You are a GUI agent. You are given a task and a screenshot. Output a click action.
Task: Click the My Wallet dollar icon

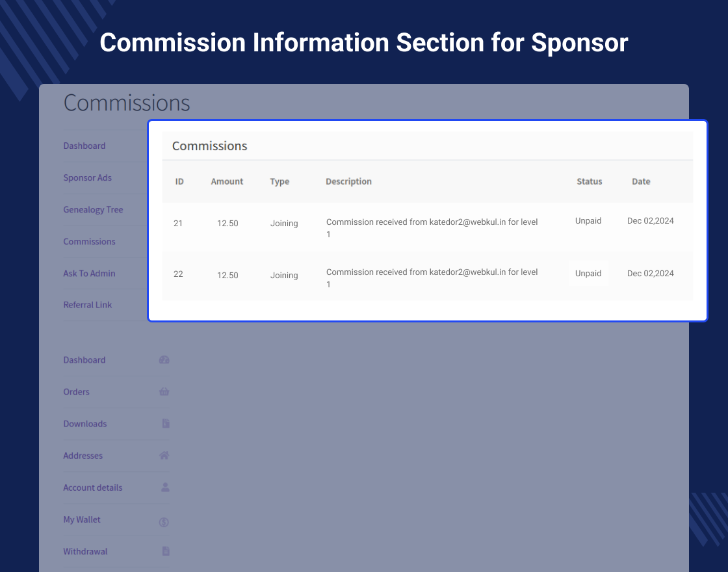tap(164, 521)
